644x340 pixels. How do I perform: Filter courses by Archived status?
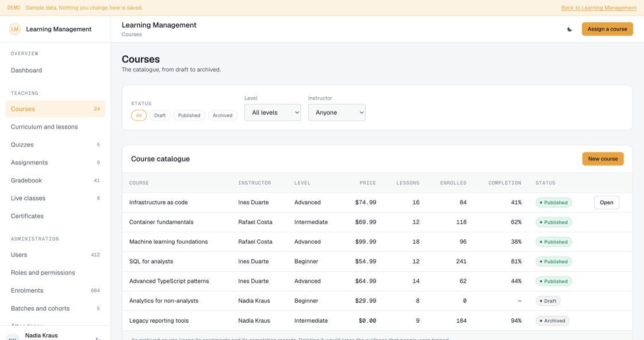tap(222, 116)
